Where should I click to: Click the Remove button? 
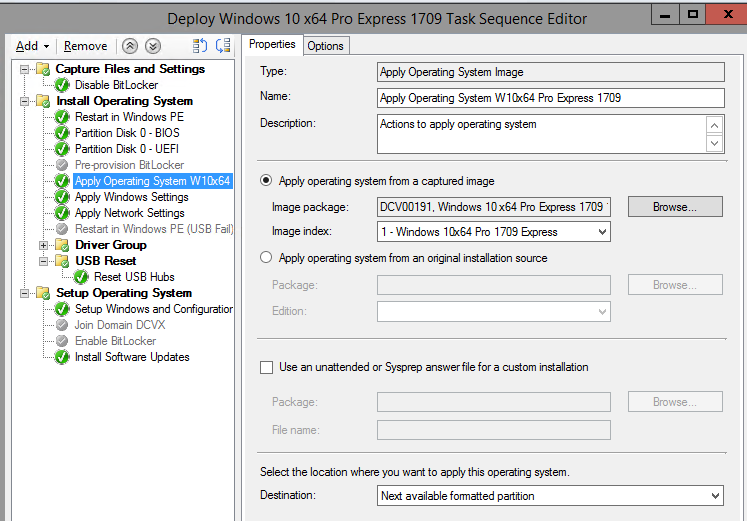coord(85,46)
